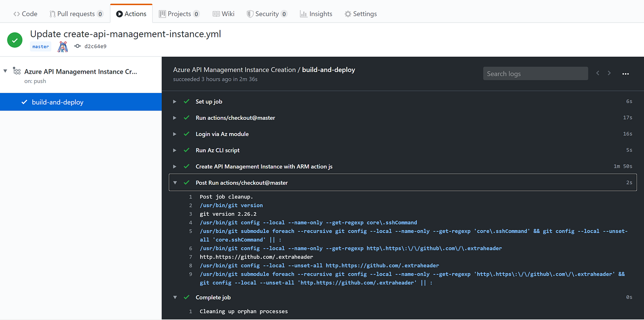Open the three-dots log options menu
The height and width of the screenshot is (320, 644).
tap(625, 74)
